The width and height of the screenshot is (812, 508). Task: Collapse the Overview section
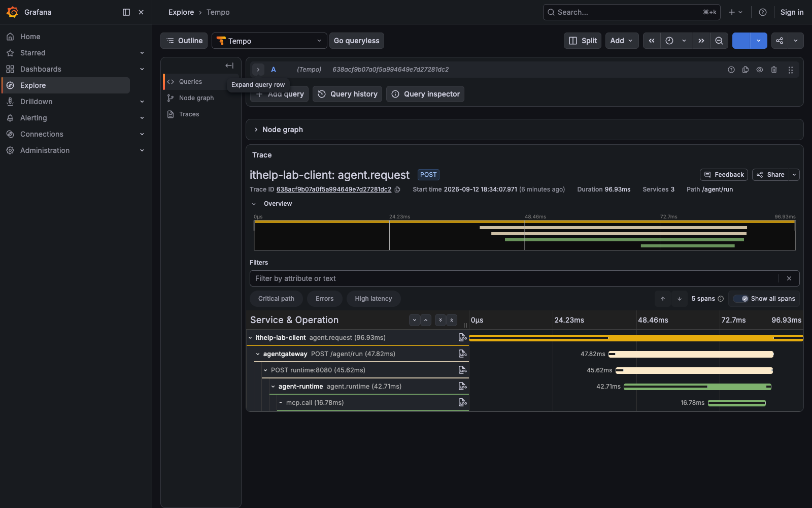click(254, 204)
